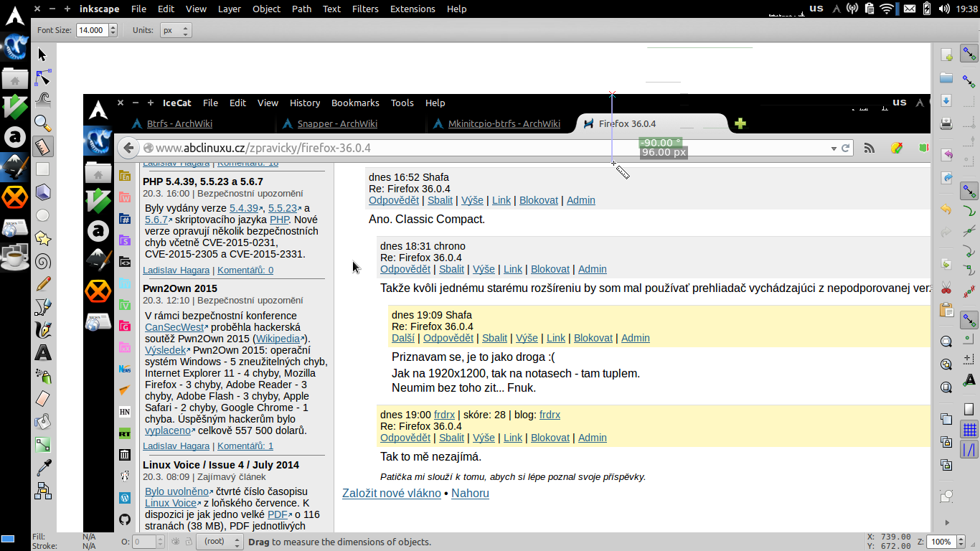Select the Spiral tool
This screenshot has width=980, height=551.
[x=42, y=261]
